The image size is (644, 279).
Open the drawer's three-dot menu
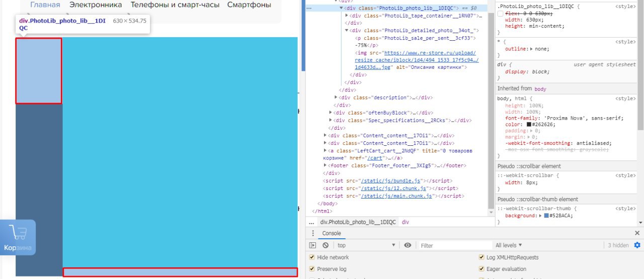312,233
